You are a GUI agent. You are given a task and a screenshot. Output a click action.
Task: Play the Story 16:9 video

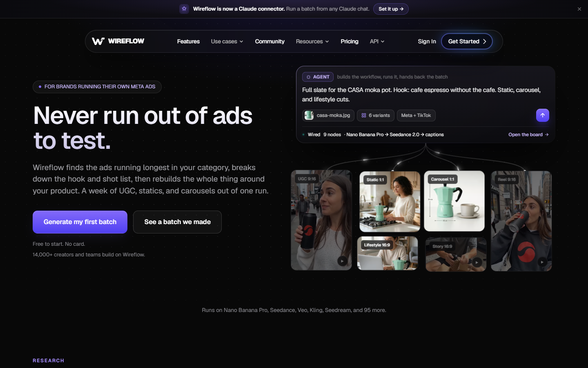tap(477, 262)
